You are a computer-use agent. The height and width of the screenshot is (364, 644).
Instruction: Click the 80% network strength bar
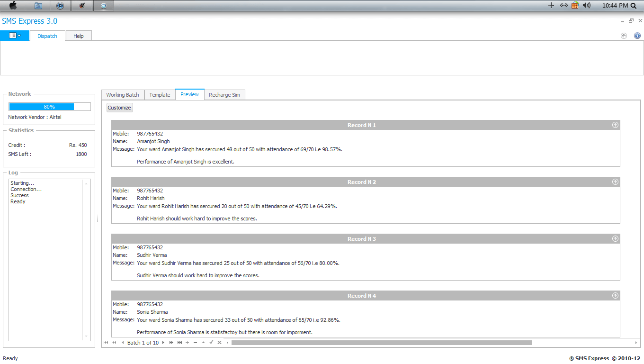tap(49, 107)
